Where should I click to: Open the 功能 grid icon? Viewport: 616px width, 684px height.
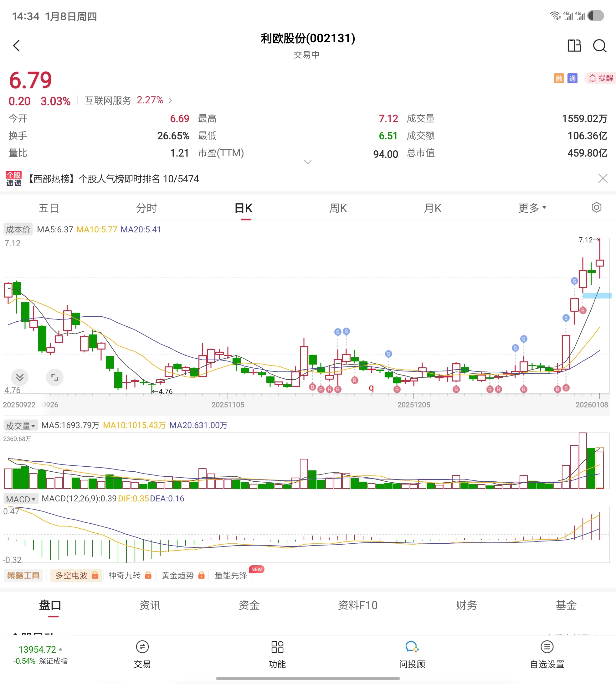click(277, 647)
